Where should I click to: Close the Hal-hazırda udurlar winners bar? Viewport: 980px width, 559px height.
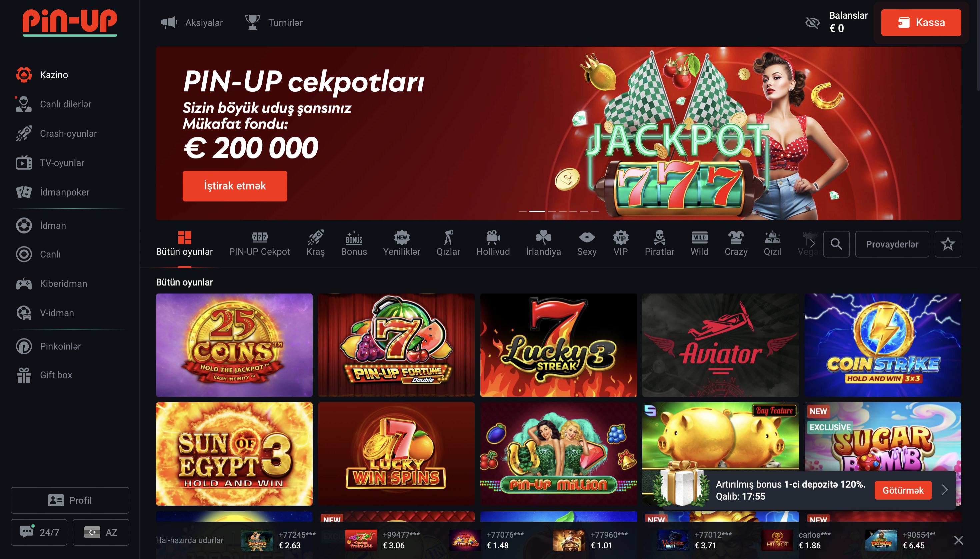959,540
